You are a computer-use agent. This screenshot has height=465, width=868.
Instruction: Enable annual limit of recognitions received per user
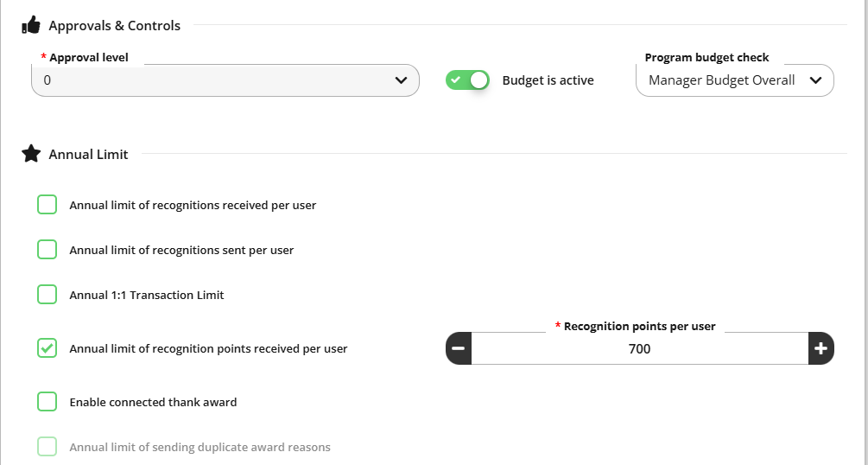click(x=47, y=205)
